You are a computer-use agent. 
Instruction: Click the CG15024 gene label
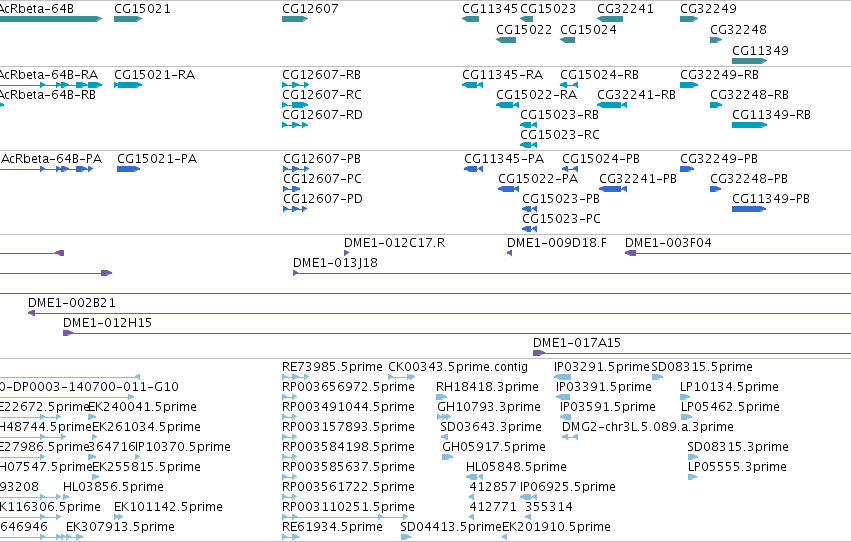tap(588, 29)
